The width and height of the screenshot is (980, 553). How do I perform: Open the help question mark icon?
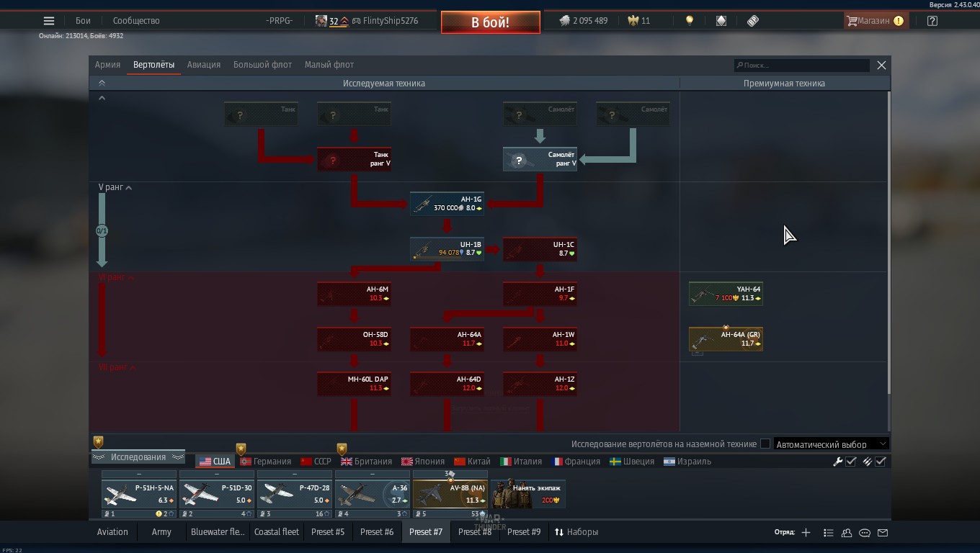click(932, 21)
